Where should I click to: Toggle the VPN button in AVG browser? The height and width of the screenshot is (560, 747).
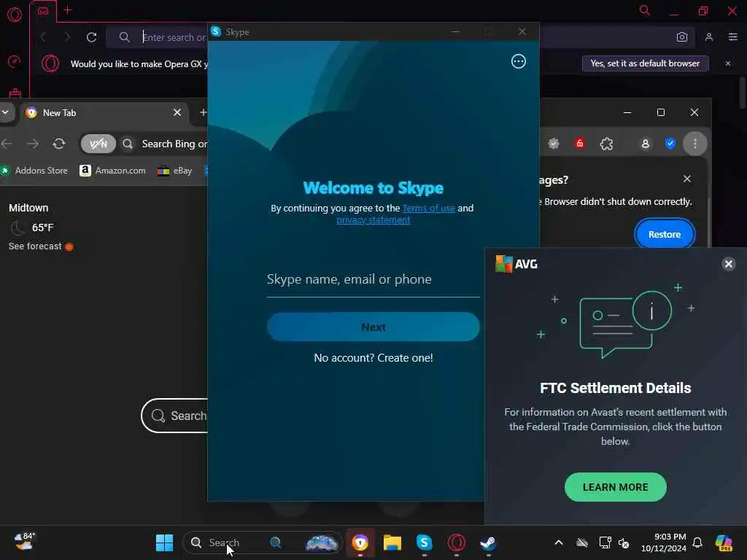click(x=98, y=144)
